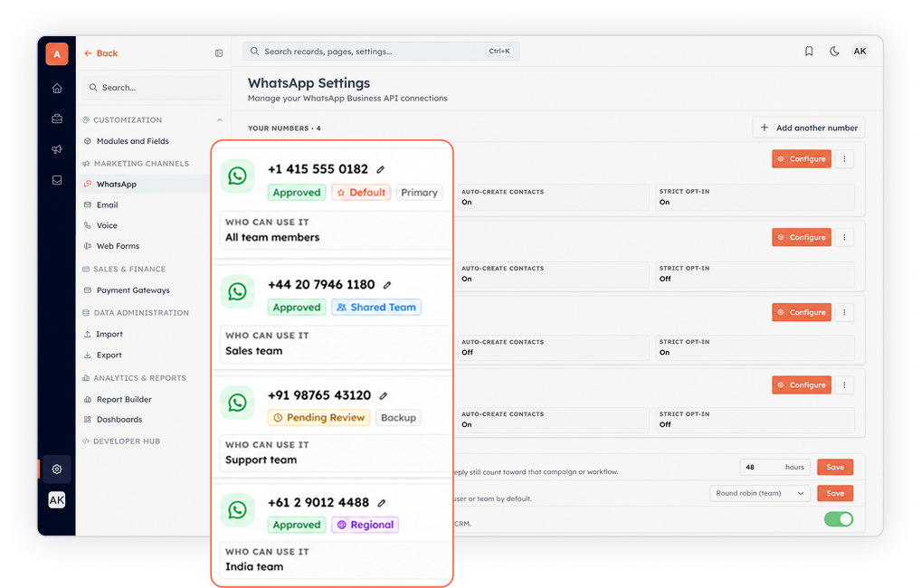The height and width of the screenshot is (588, 921).
Task: Click the magnifier icon in top search bar
Action: click(x=254, y=51)
